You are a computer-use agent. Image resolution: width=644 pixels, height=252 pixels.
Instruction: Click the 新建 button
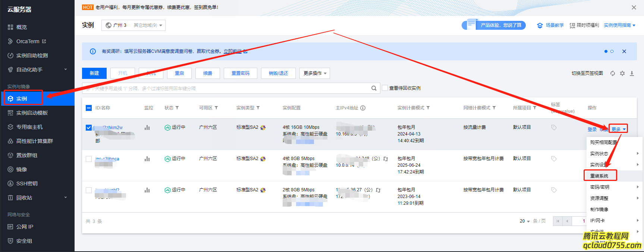[x=94, y=73]
